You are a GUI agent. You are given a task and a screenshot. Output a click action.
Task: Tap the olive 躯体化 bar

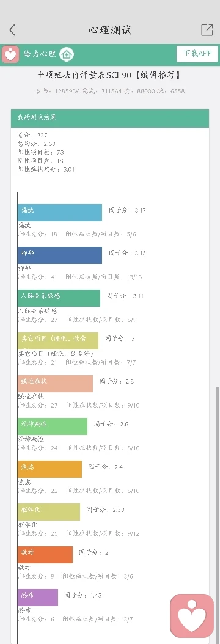(x=49, y=512)
